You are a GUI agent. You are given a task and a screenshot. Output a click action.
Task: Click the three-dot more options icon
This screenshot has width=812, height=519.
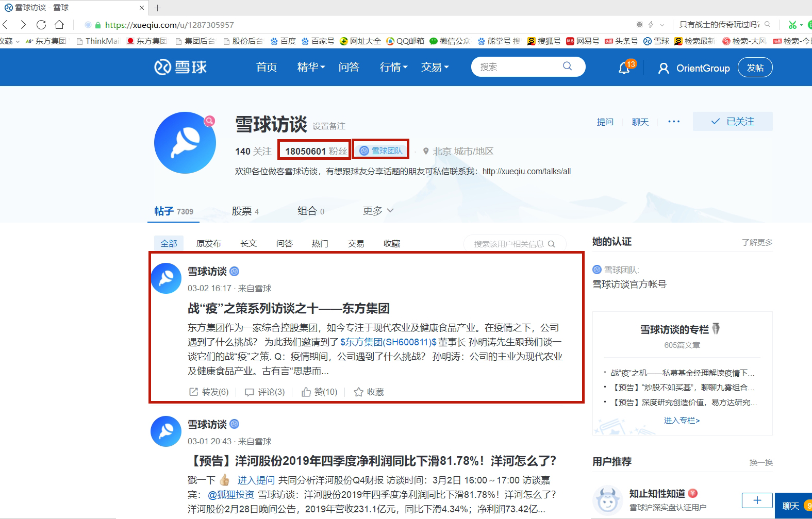point(674,122)
